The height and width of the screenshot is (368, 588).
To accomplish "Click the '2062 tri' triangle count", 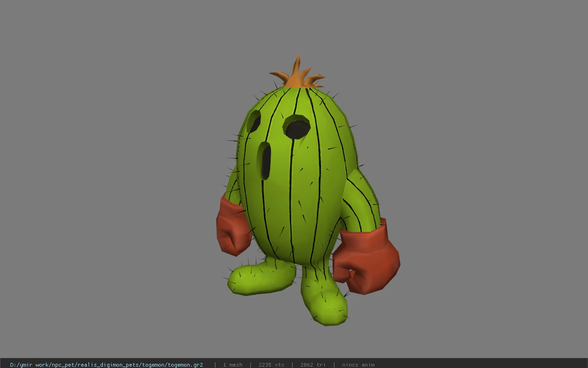I will (x=313, y=365).
